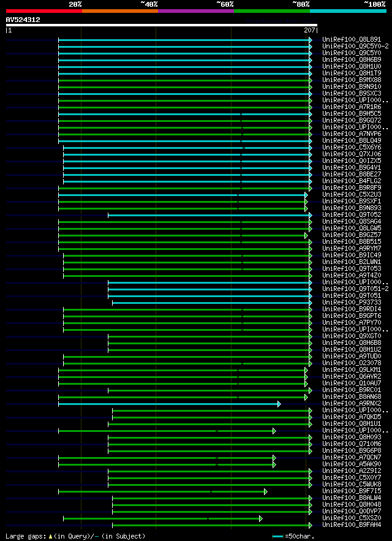Click the arrowhead ending the UniRef100_A9RNX2 alignment
Screen dimensions: 392x541
tap(279, 404)
